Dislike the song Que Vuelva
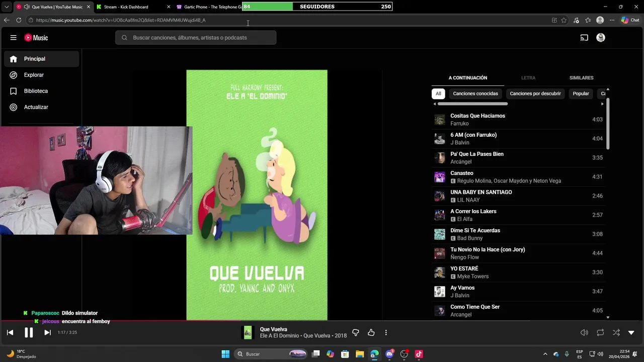Viewport: 644px width, 362px height. point(356,333)
